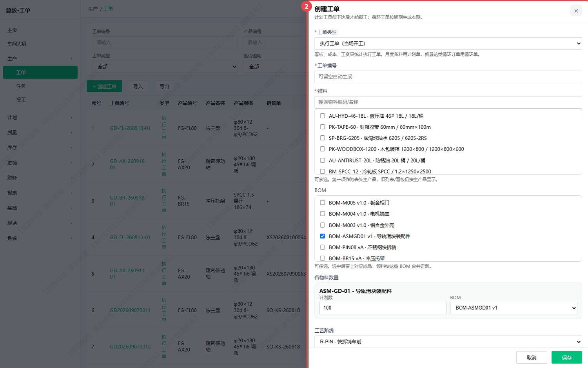The width and height of the screenshot is (588, 368).
Task: Check the PK-TAPE-60 封箱胶带 material
Action: tap(322, 127)
